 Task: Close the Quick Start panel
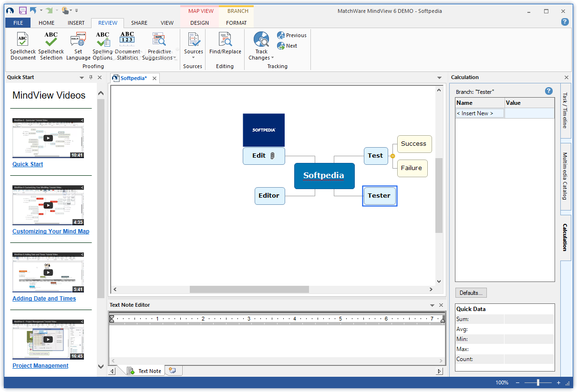coord(100,77)
